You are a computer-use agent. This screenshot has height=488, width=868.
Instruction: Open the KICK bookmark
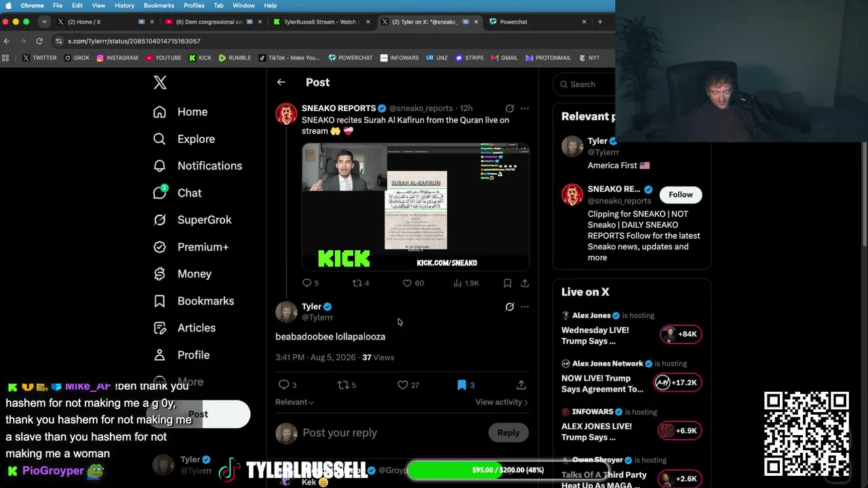point(200,58)
